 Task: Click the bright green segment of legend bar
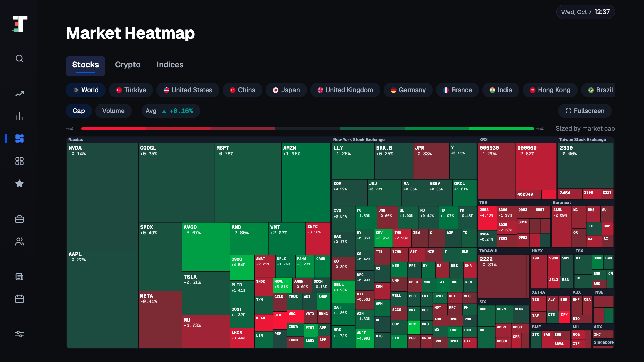point(501,129)
